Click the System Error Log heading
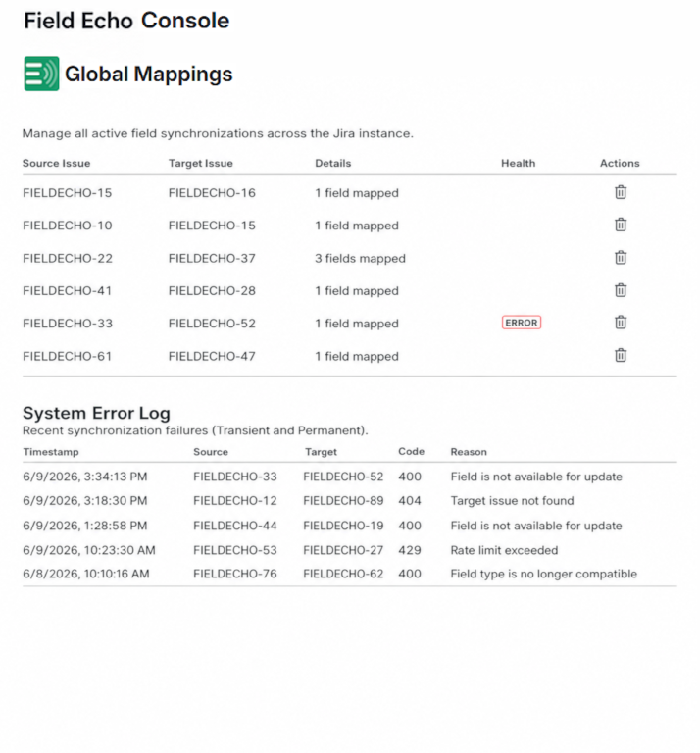This screenshot has width=700, height=753. 96,413
